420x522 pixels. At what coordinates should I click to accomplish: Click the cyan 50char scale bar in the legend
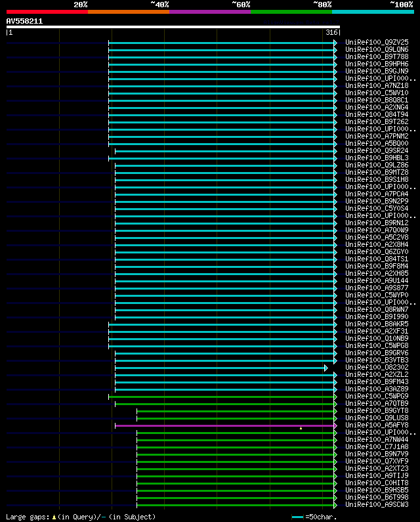coord(297,517)
